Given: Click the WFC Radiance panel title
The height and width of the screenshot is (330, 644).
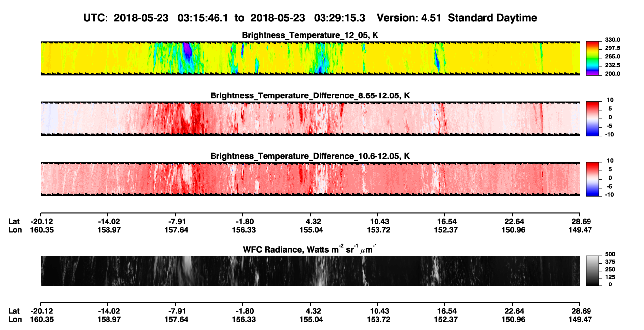Looking at the screenshot, I should pos(310,250).
